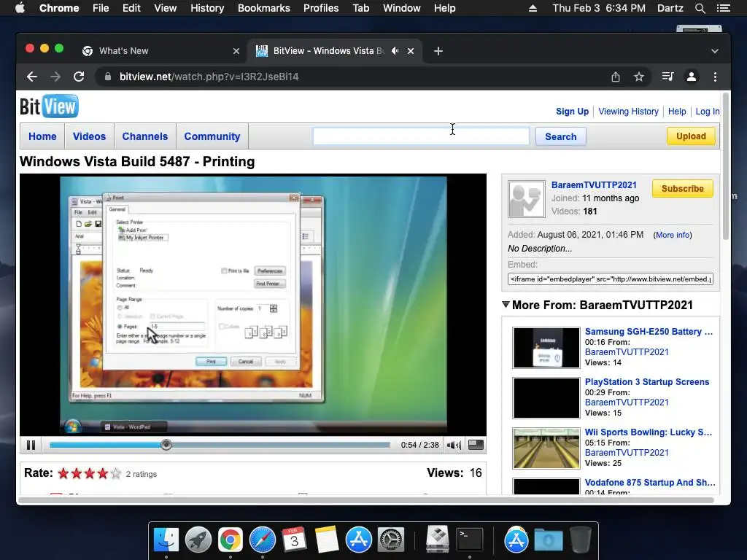Click the Upload button
Image resolution: width=747 pixels, height=560 pixels.
(x=691, y=136)
